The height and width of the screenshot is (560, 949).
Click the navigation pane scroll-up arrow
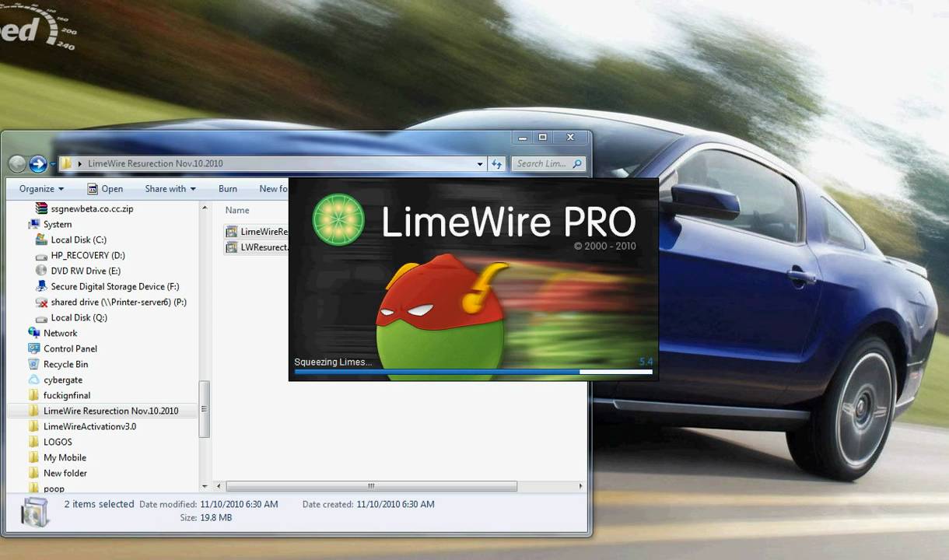(x=205, y=207)
